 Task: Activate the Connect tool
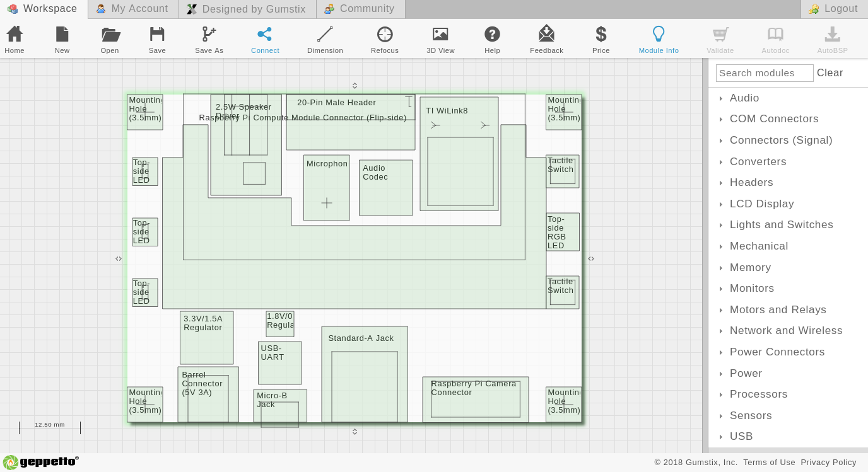(x=265, y=40)
